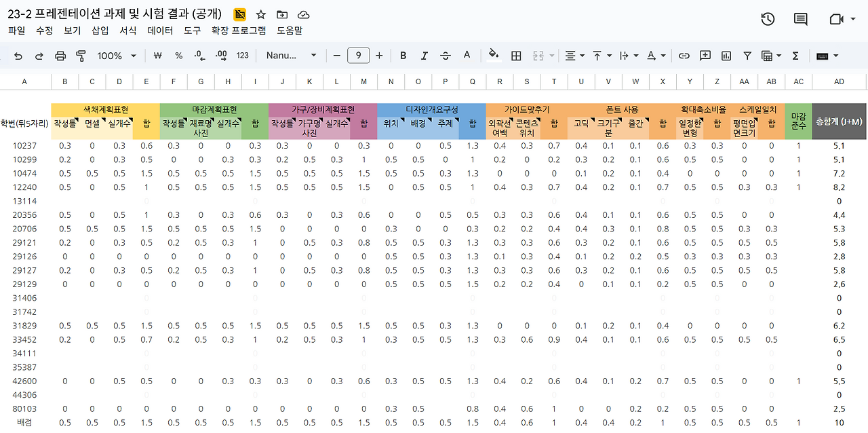868x433 pixels.
Task: Open the 삽입 menu
Action: (x=100, y=31)
